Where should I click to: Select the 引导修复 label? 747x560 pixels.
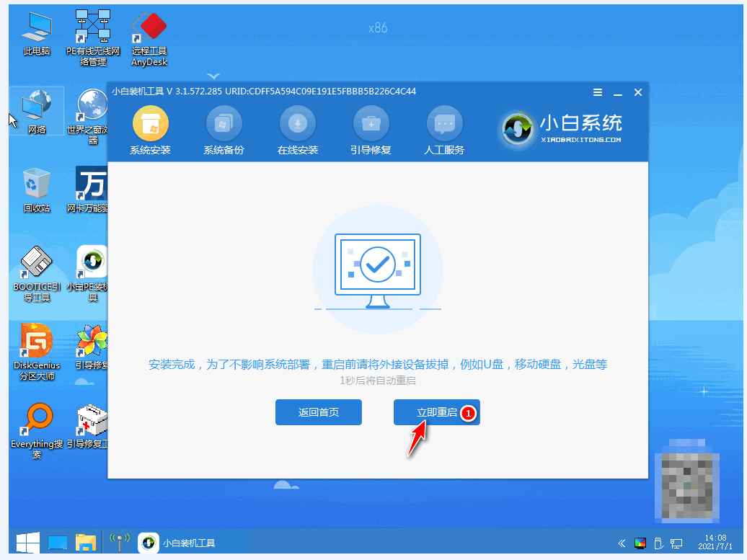click(x=371, y=150)
